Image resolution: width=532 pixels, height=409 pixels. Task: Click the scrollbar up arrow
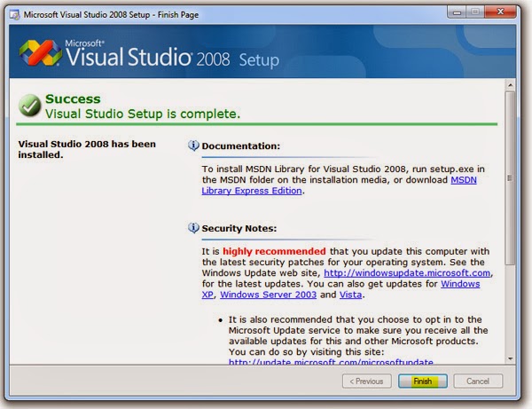[510, 85]
